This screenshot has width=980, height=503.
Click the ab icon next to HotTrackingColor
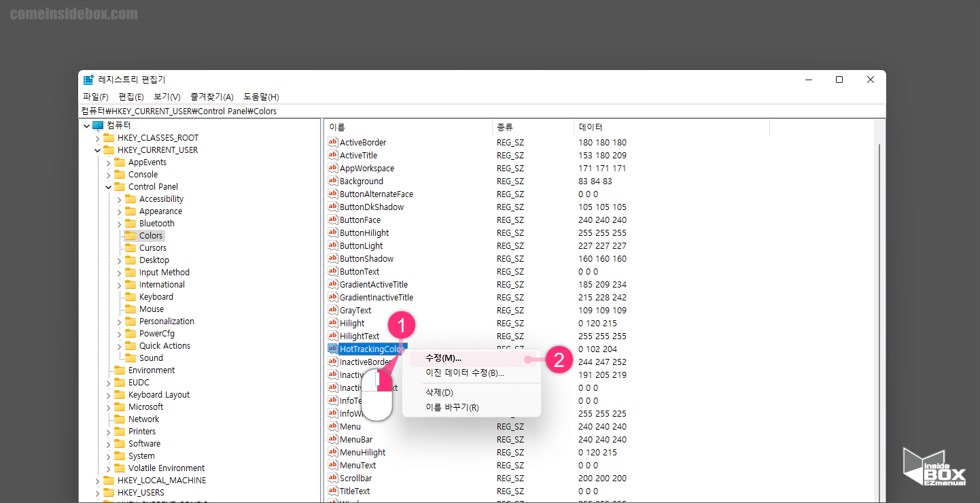(x=332, y=349)
